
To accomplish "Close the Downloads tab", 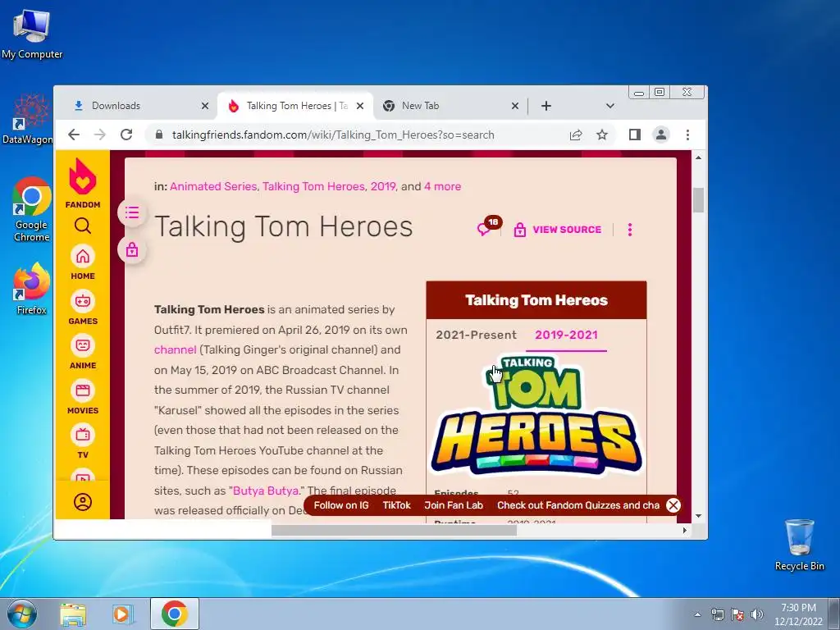I will click(x=204, y=106).
